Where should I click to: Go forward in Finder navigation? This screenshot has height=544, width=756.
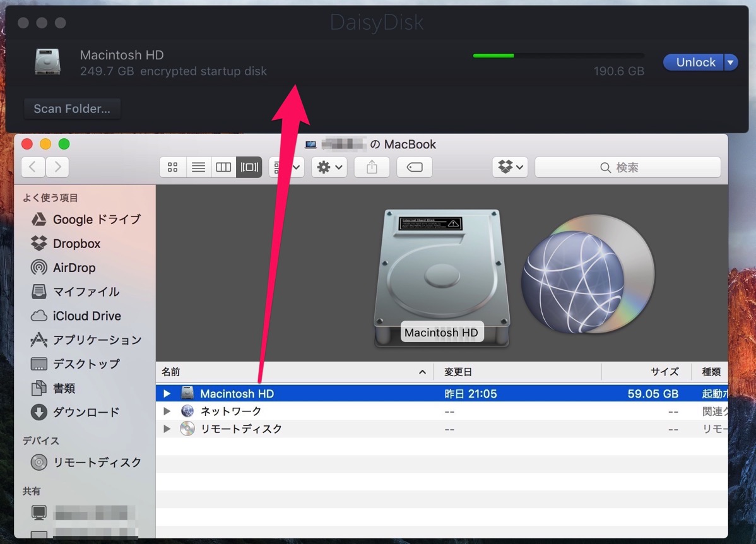57,167
